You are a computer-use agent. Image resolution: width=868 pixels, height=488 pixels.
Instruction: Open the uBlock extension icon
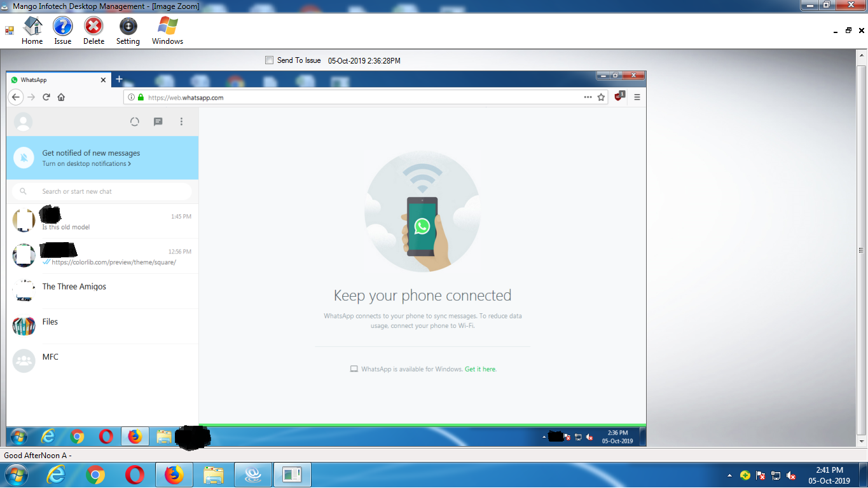tap(619, 97)
